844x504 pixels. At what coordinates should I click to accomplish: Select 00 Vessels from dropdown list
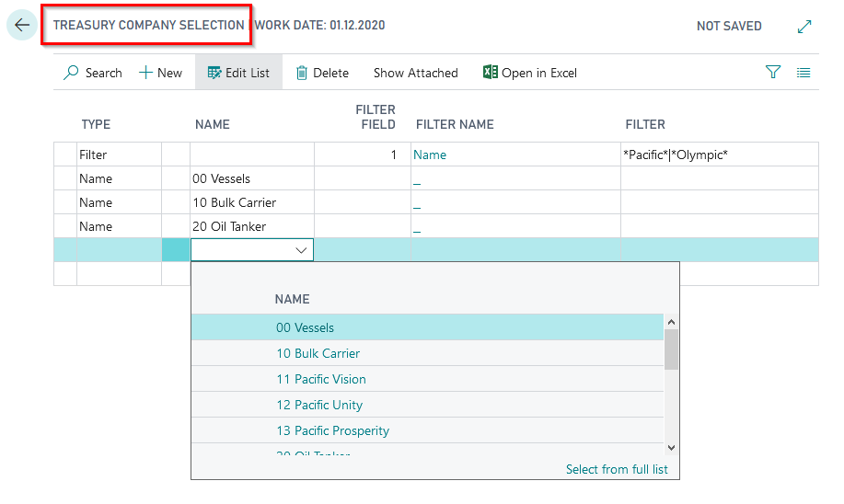coord(306,327)
